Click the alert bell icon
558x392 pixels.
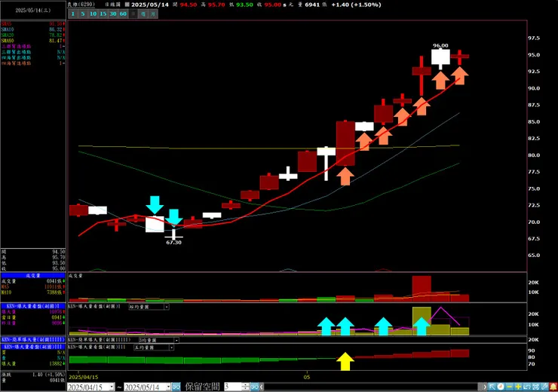[x=553, y=387]
